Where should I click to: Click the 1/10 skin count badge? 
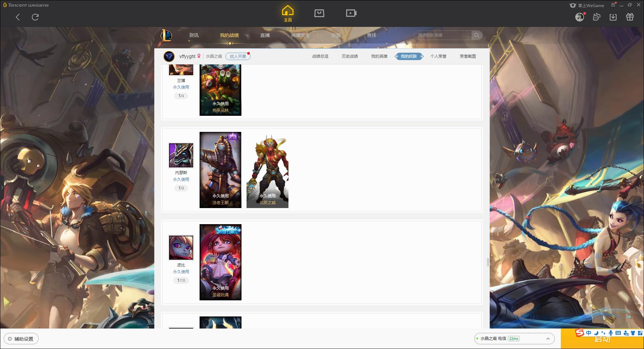click(181, 281)
